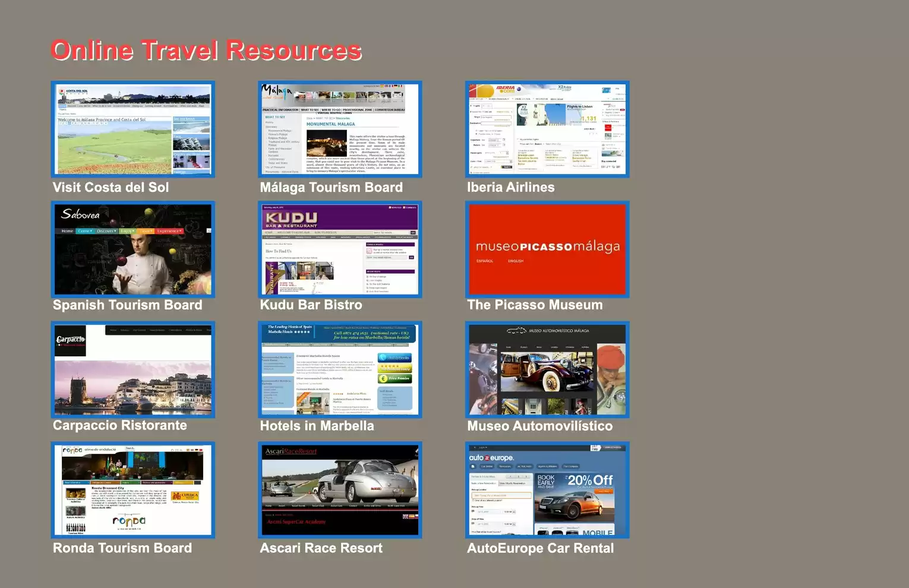Expand the Login dropdown on AutoEurope
This screenshot has width=909, height=588.
click(483, 447)
